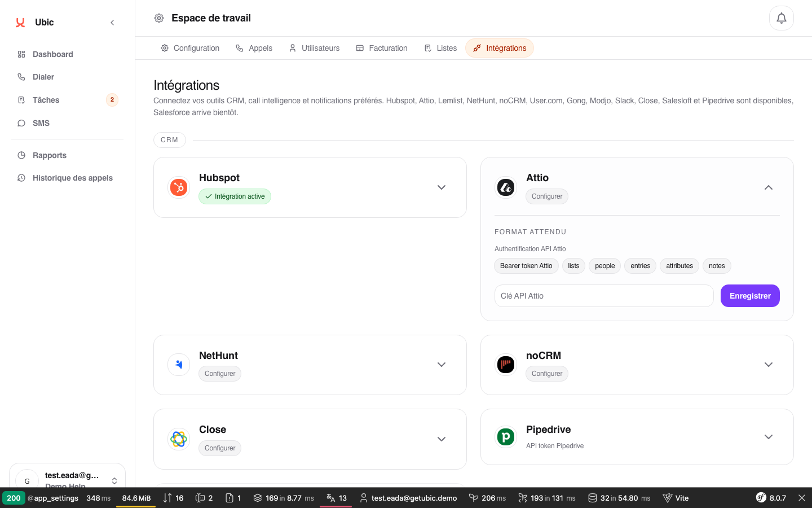Open the notifications bell
Viewport: 812px width, 508px height.
(782, 18)
